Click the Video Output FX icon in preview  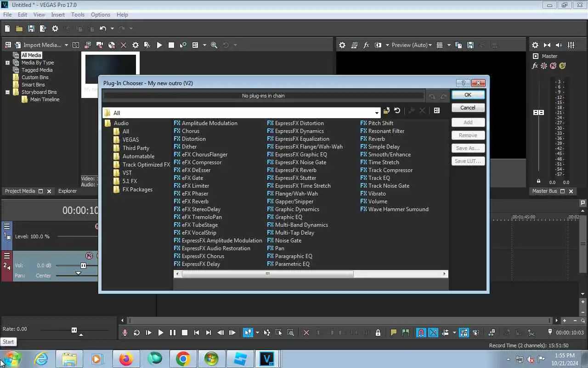366,45
